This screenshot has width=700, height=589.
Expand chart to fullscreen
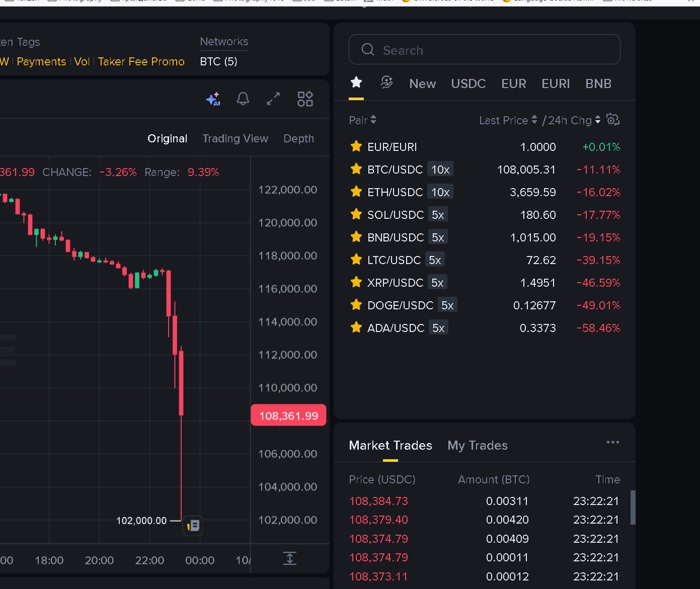273,99
